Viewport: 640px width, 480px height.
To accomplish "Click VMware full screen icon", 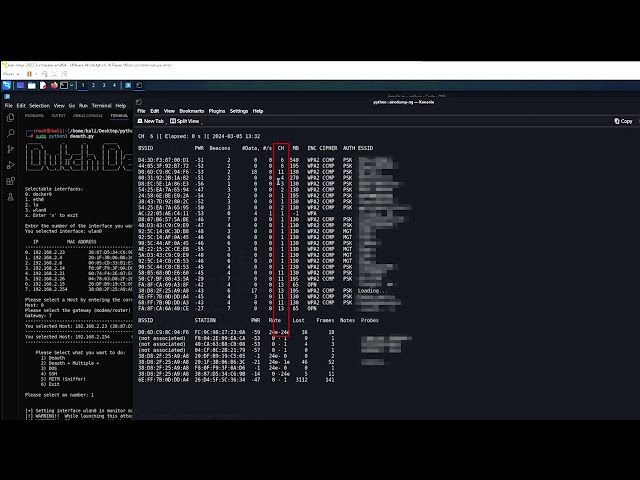I will [x=55, y=74].
